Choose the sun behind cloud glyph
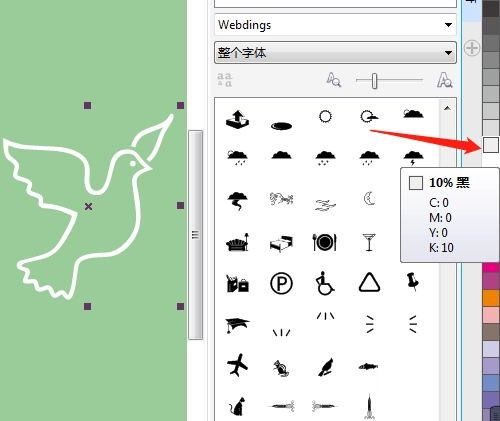The width and height of the screenshot is (500, 421). click(x=369, y=117)
